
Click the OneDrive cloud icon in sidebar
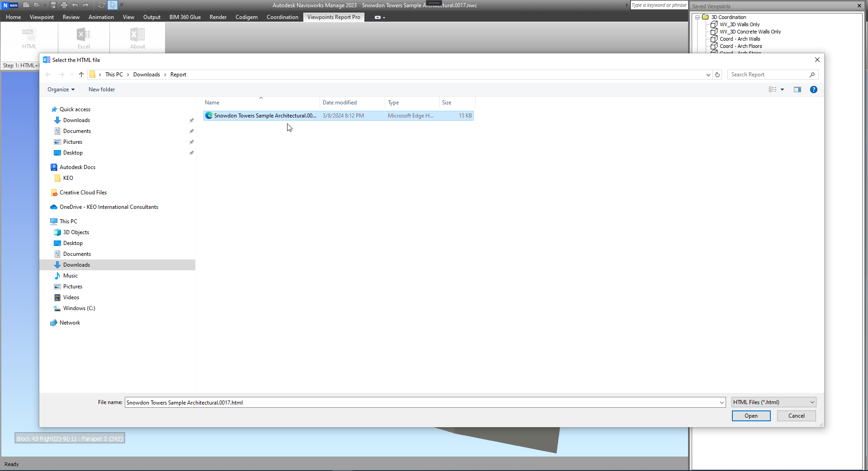pos(54,207)
